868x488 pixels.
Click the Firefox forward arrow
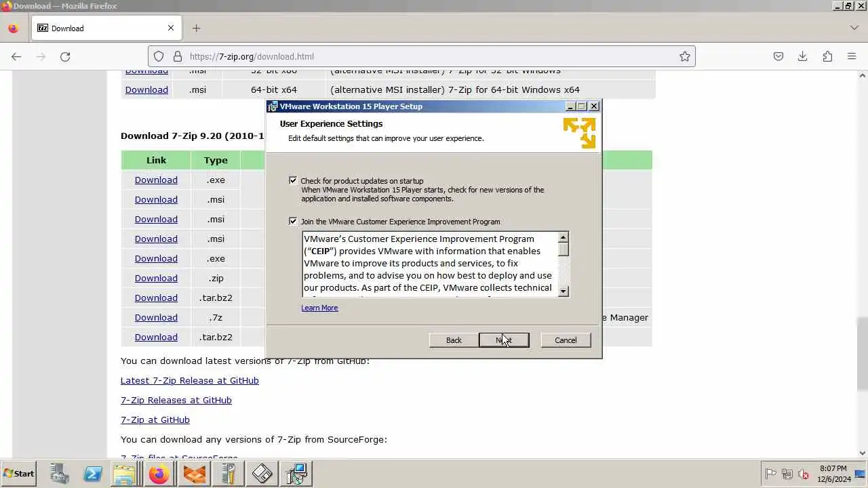click(41, 56)
